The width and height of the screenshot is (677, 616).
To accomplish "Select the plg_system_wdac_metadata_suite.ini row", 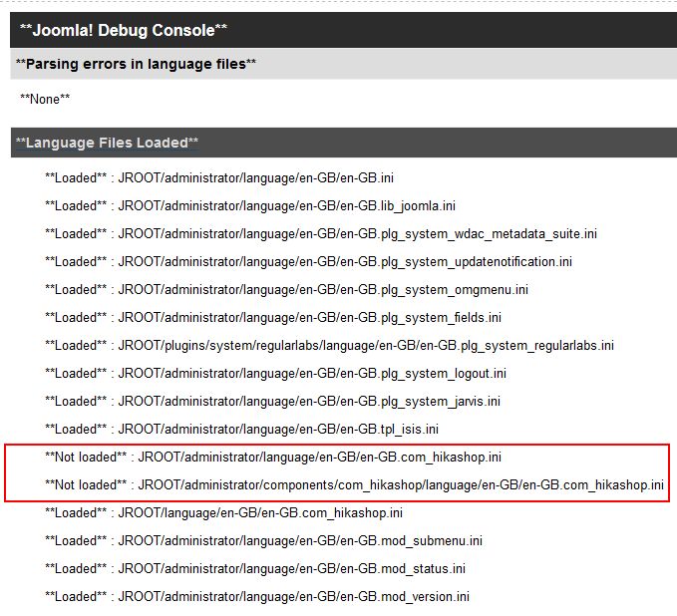I will click(x=321, y=234).
